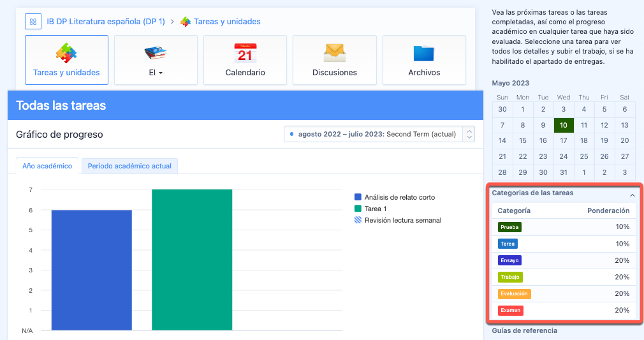Open the academic term selector dropdown

tap(379, 135)
